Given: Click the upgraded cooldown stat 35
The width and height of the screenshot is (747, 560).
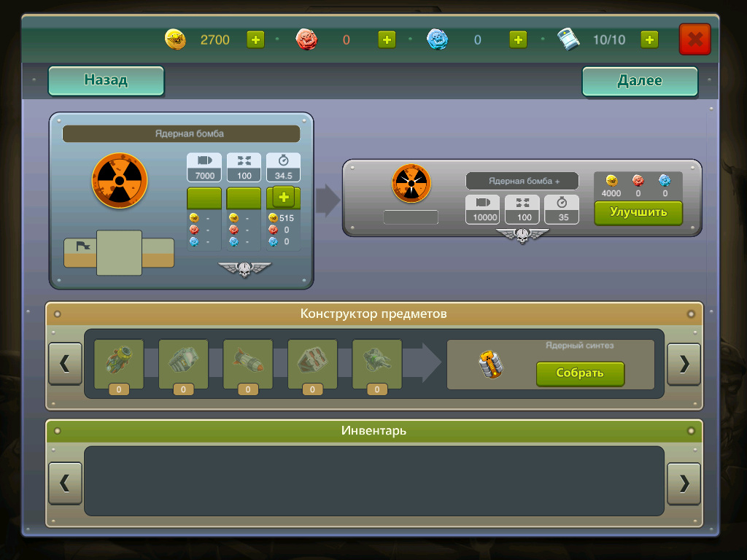Looking at the screenshot, I should (562, 209).
